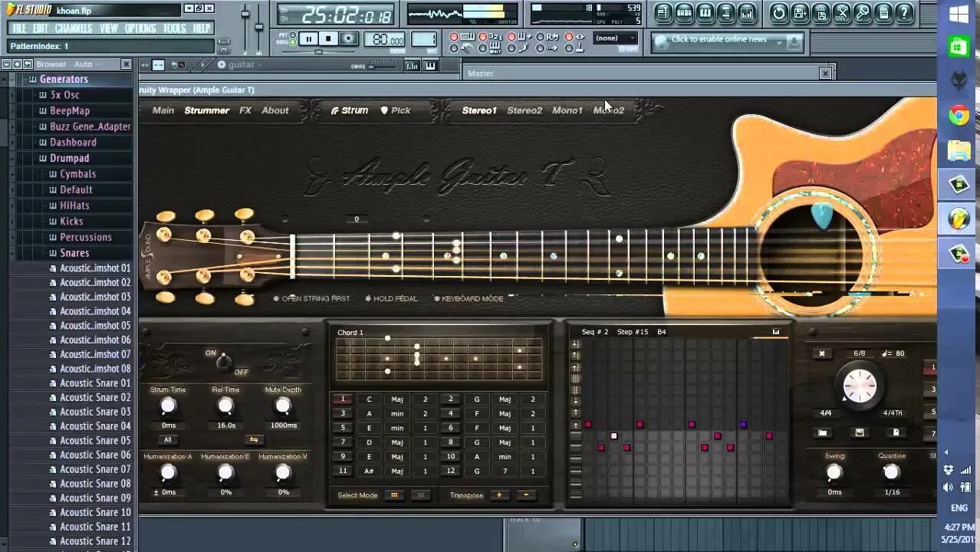Click the strummer save preset icon

tap(859, 432)
